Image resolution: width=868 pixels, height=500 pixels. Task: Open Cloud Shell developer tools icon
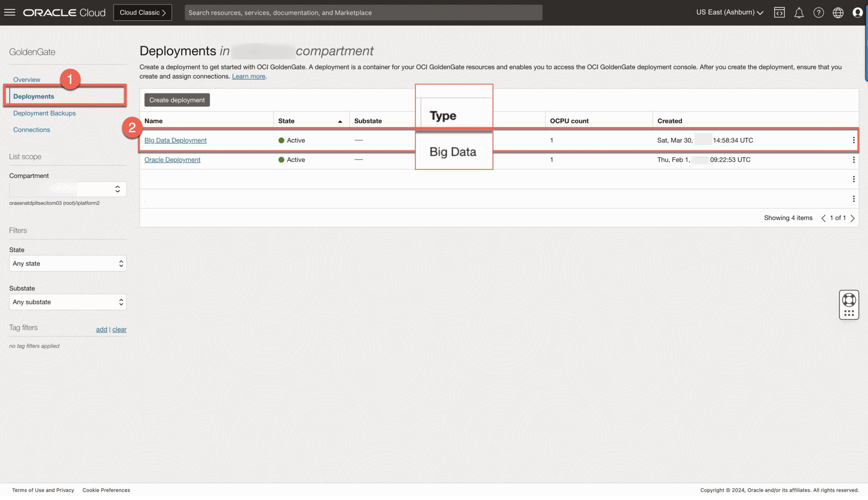[779, 13]
